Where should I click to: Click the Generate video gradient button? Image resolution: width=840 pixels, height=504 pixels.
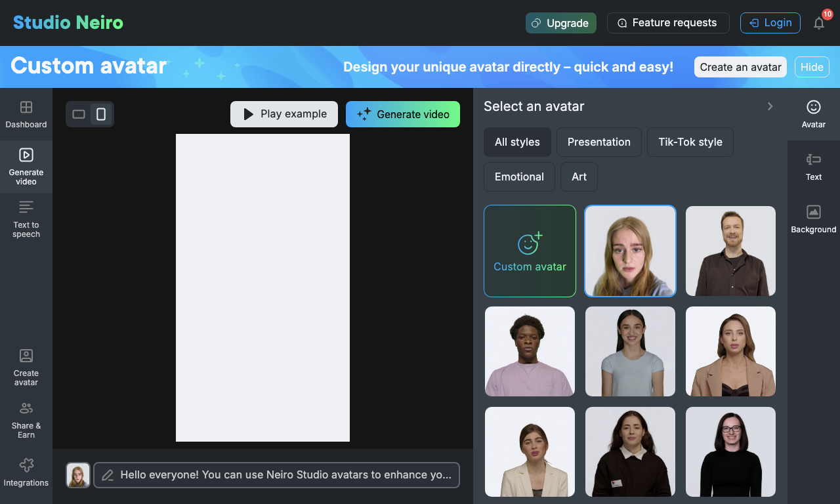pyautogui.click(x=403, y=114)
